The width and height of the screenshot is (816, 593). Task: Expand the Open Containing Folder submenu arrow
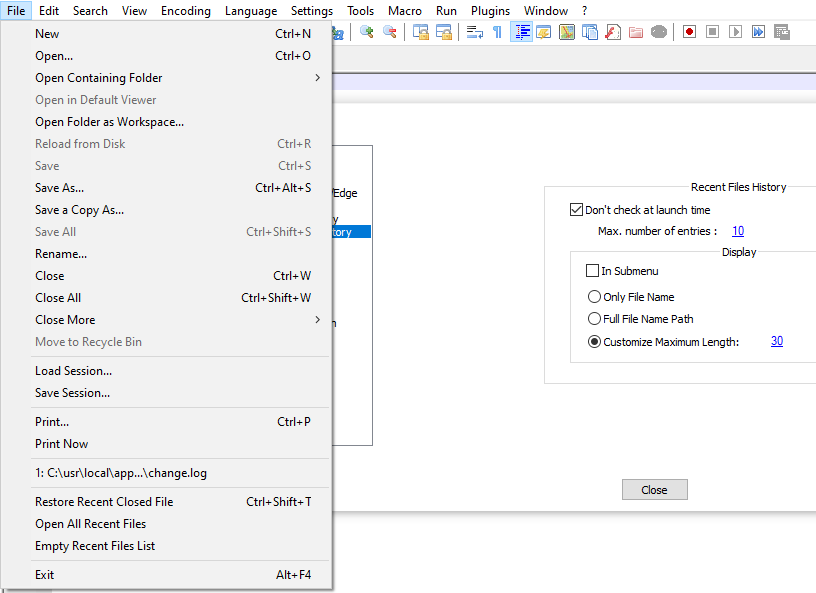click(x=317, y=78)
